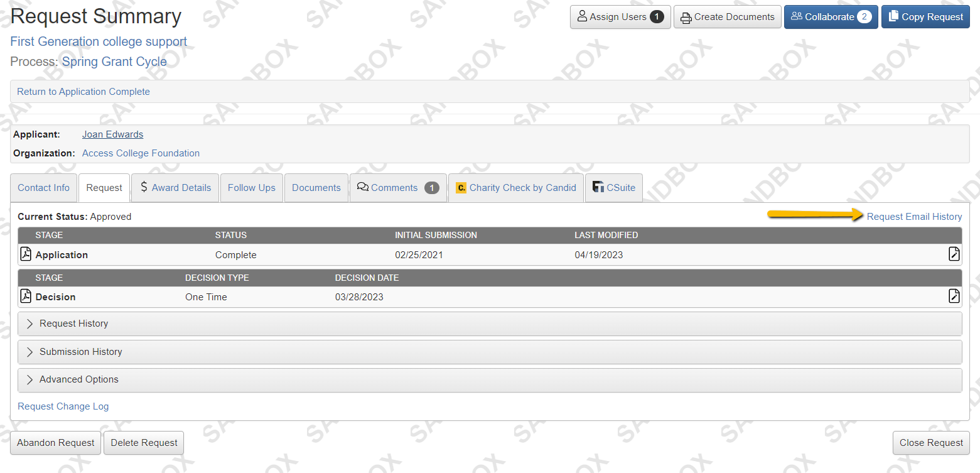Viewport: 980px width, 473px height.
Task: Switch to the CSuite tab
Action: (x=614, y=188)
